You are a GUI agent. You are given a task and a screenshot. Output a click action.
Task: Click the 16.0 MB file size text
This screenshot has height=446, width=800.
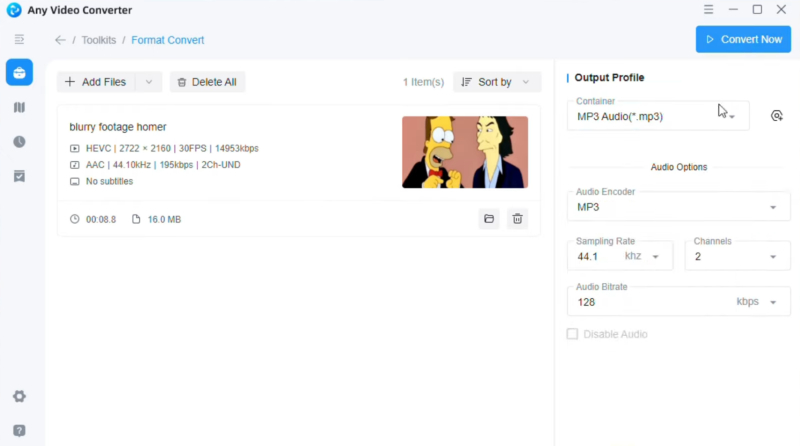click(164, 219)
